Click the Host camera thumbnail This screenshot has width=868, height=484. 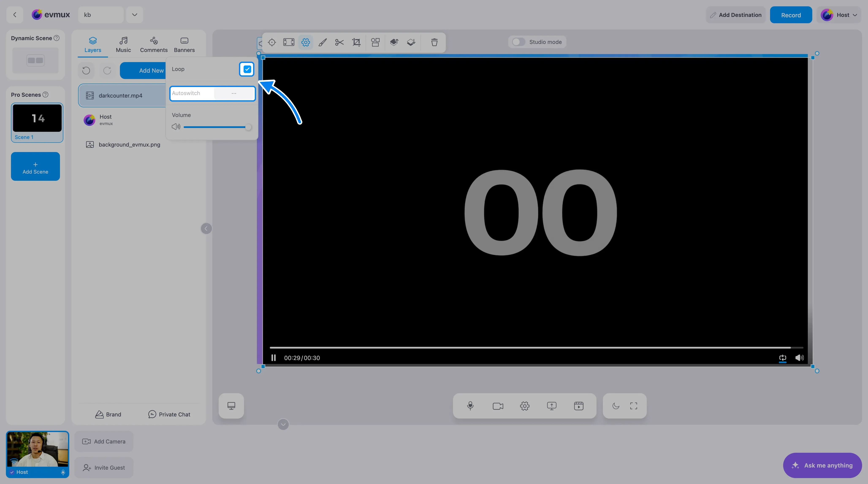click(37, 449)
